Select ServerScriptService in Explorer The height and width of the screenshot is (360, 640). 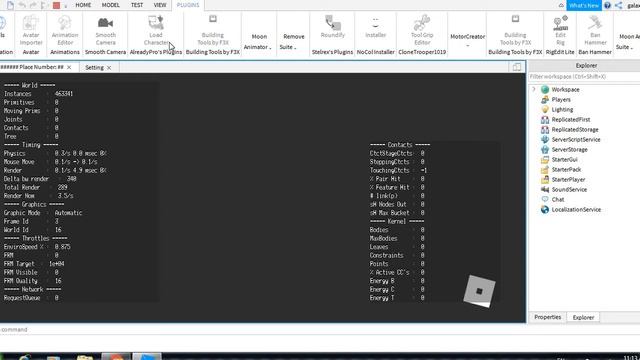pyautogui.click(x=576, y=140)
